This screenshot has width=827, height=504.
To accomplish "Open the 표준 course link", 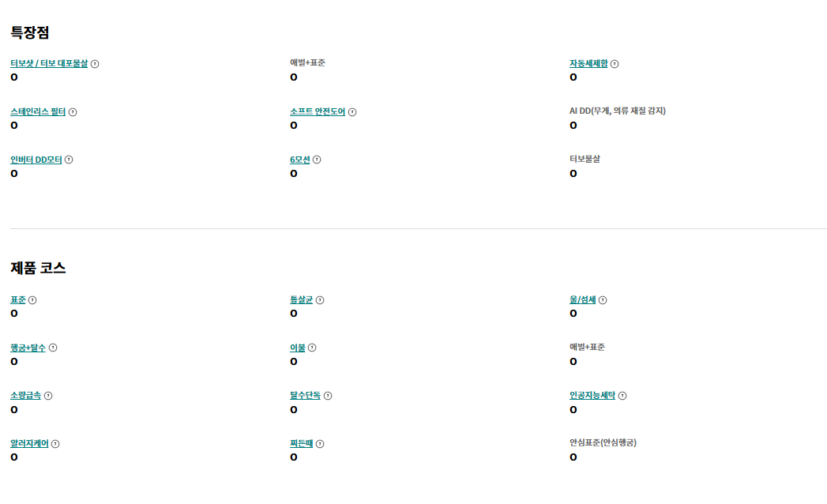I will (18, 299).
